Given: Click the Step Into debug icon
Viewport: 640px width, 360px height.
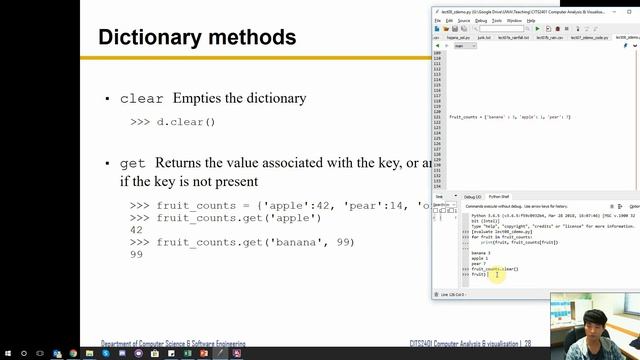Looking at the screenshot, I should tap(578, 29).
